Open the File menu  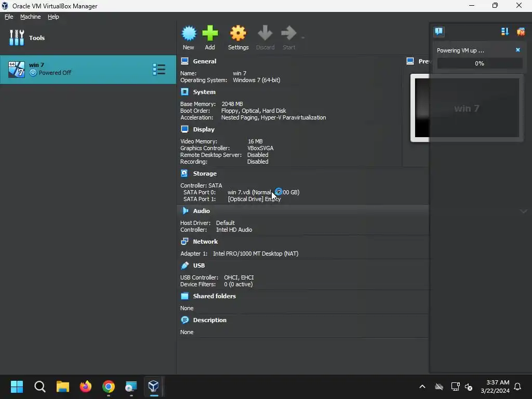(9, 17)
